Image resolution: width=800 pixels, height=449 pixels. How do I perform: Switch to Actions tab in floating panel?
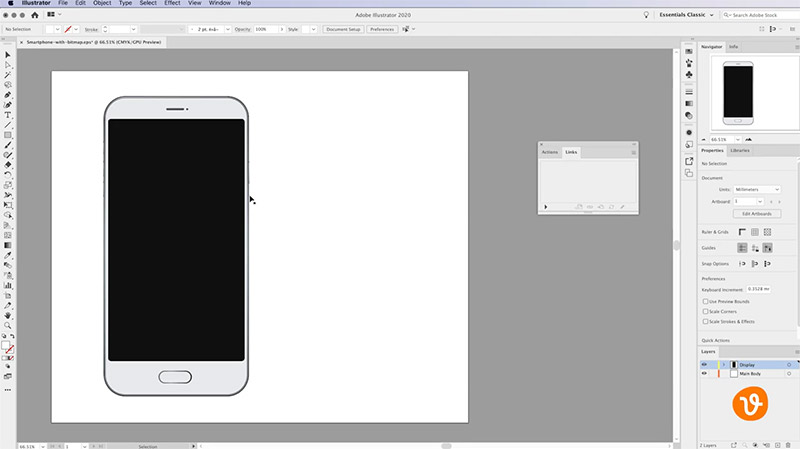(549, 152)
